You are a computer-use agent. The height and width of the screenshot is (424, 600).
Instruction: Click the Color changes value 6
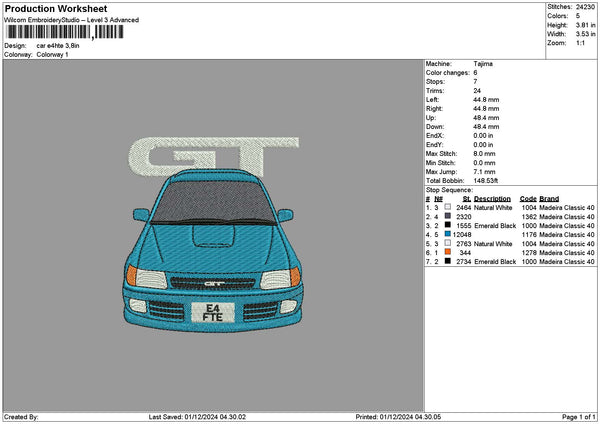(x=475, y=73)
